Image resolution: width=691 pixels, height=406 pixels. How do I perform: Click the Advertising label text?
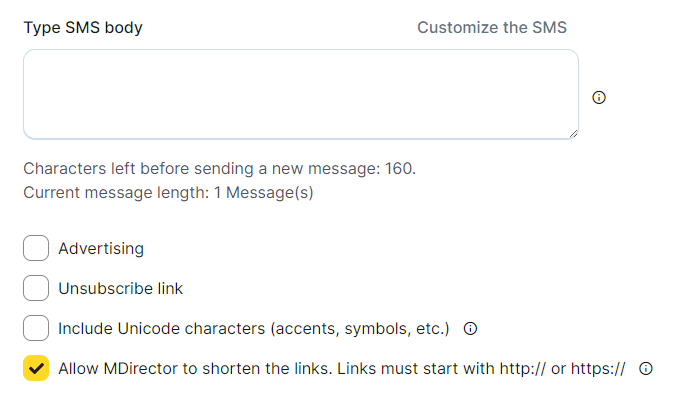click(101, 248)
